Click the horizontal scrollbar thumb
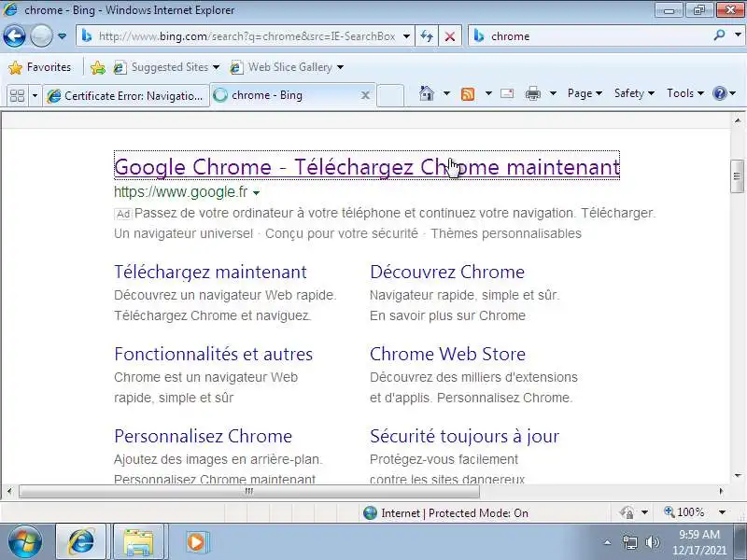 [x=248, y=491]
